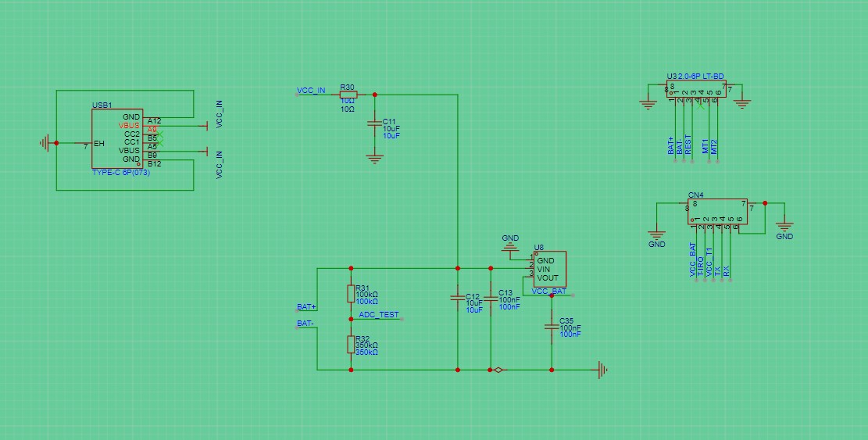Select the C11 capacitor symbol
The width and height of the screenshot is (868, 440).
coord(375,125)
